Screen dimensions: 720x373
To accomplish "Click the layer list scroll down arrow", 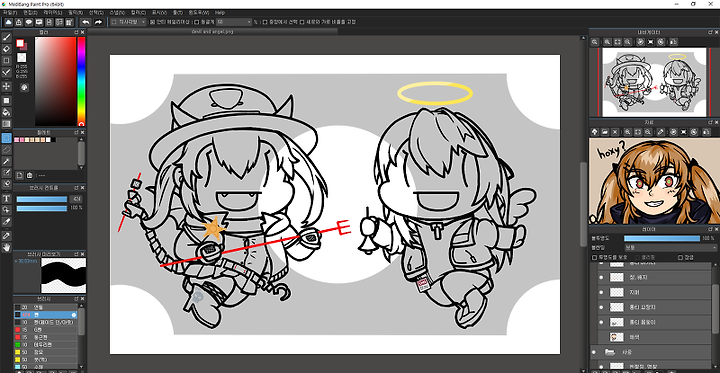I will coord(714,367).
